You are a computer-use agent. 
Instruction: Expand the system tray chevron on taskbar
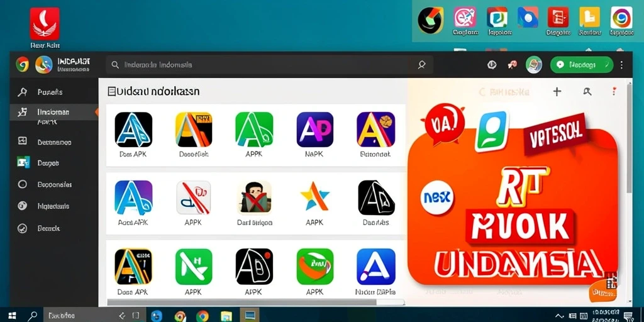(x=559, y=316)
